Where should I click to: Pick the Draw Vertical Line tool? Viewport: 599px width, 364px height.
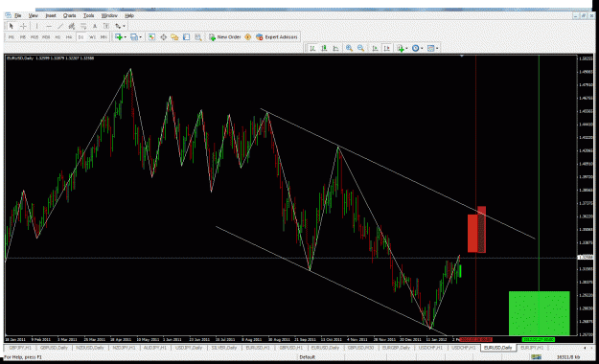pyautogui.click(x=36, y=27)
